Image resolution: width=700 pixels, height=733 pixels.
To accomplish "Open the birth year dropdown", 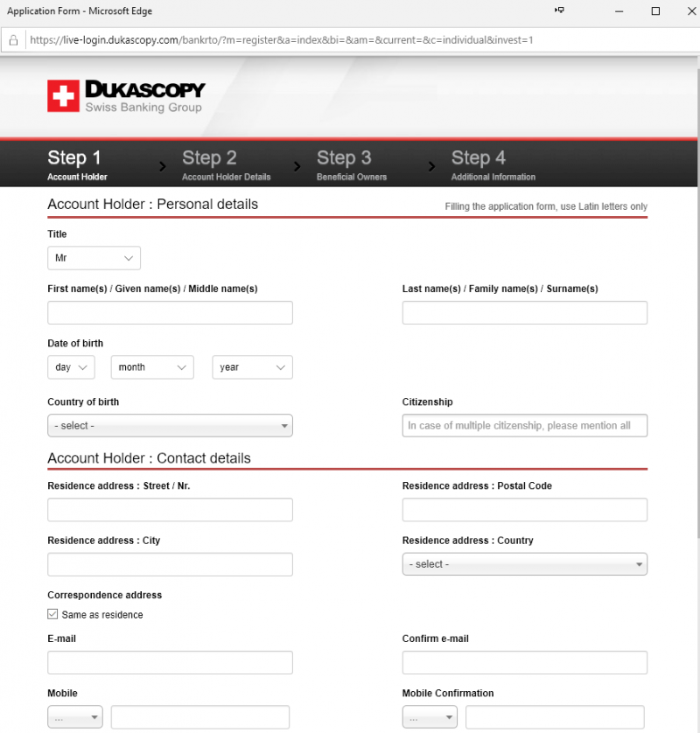I will 253,367.
